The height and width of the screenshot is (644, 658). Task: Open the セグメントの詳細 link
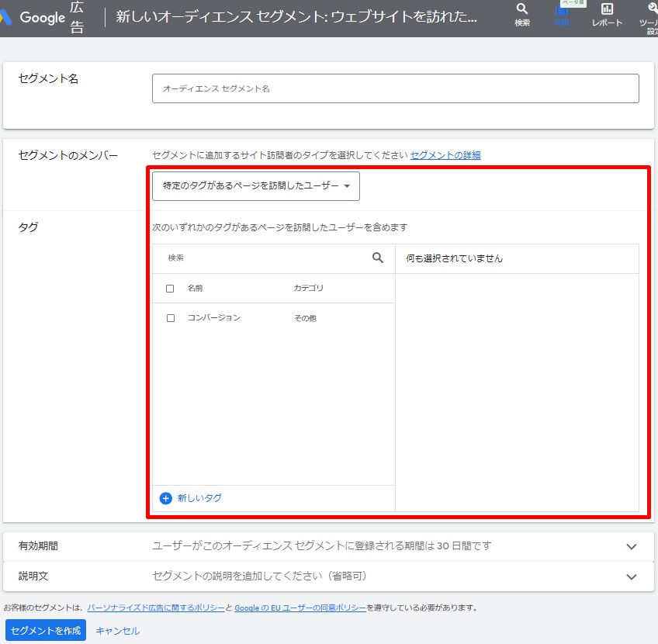point(445,155)
